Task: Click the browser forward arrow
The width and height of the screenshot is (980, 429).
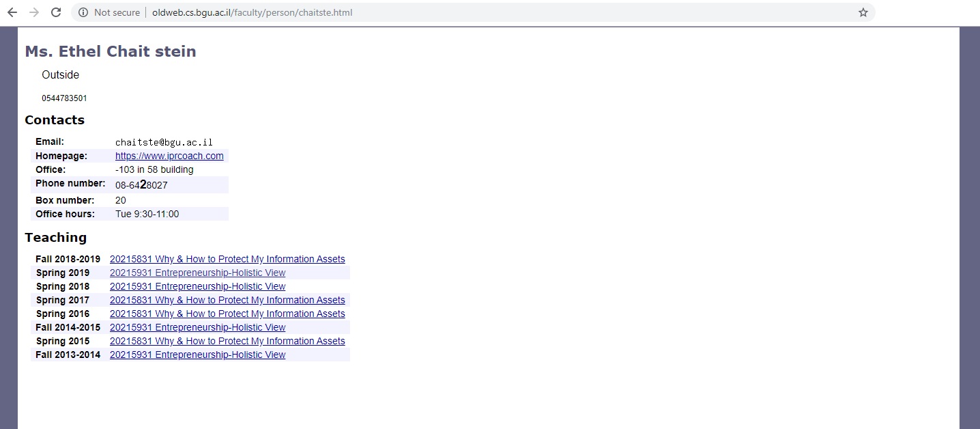Action: coord(34,12)
